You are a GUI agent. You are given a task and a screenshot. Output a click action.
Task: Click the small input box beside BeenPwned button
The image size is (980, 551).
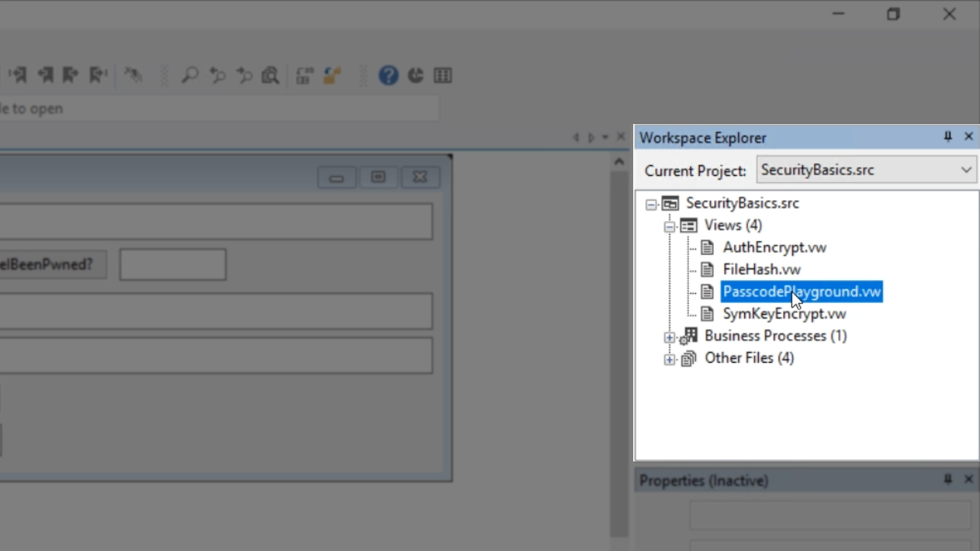(173, 265)
